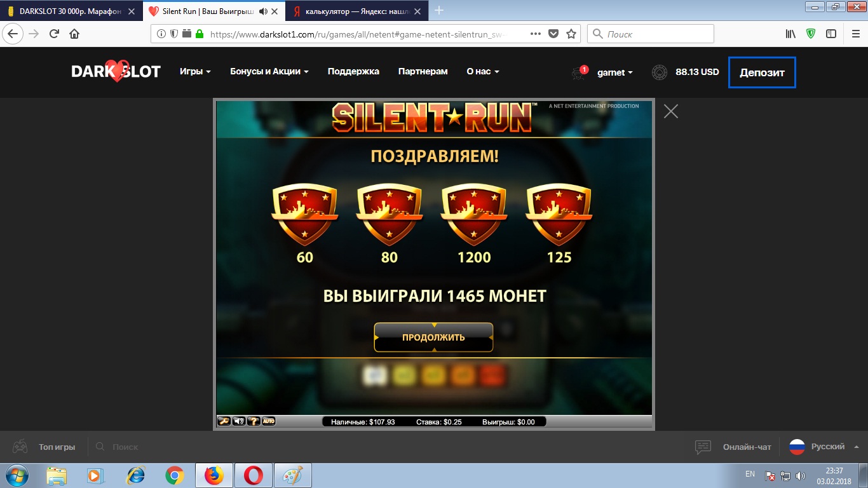This screenshot has height=488, width=868.
Task: Open the gamet account dropdown
Action: point(615,72)
